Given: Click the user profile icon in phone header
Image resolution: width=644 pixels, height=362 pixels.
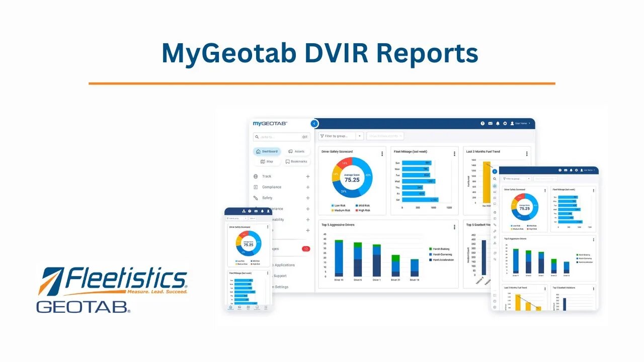Looking at the screenshot, I should point(268,211).
